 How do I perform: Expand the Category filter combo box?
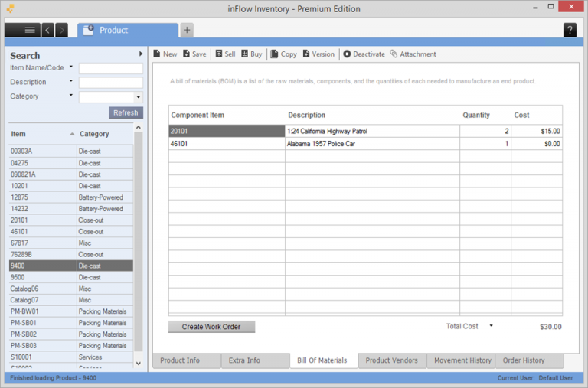pos(138,97)
